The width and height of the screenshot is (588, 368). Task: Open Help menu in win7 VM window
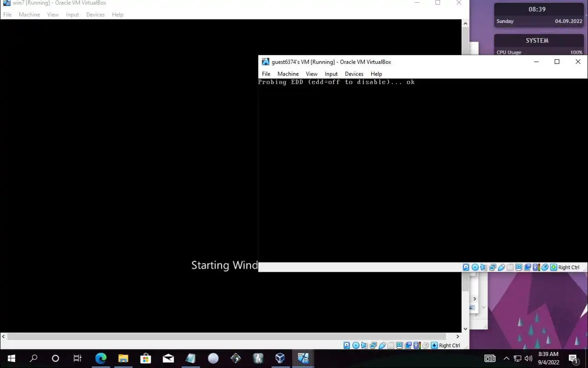click(x=118, y=15)
